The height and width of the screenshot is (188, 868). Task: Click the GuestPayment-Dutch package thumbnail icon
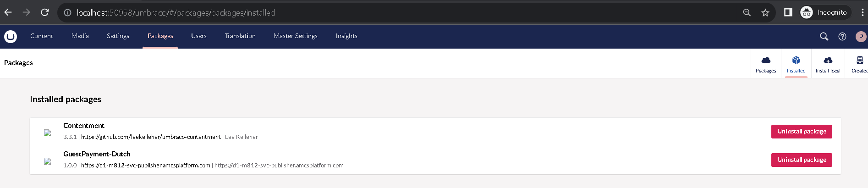(x=47, y=161)
